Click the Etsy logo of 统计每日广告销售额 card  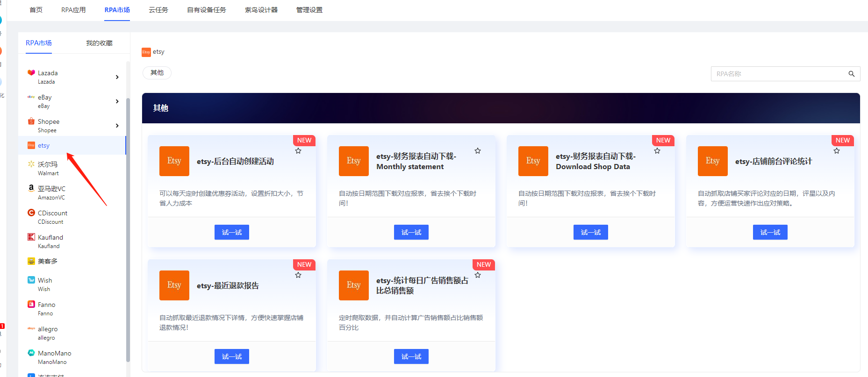pyautogui.click(x=354, y=285)
